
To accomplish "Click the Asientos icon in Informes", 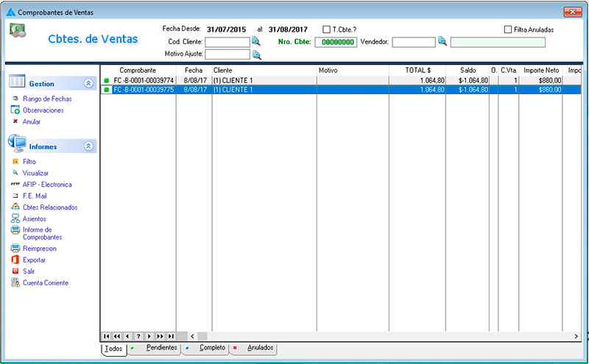I will pyautogui.click(x=15, y=218).
